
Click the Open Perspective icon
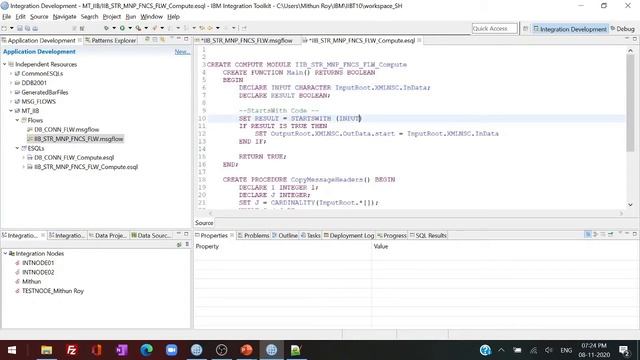pyautogui.click(x=525, y=29)
